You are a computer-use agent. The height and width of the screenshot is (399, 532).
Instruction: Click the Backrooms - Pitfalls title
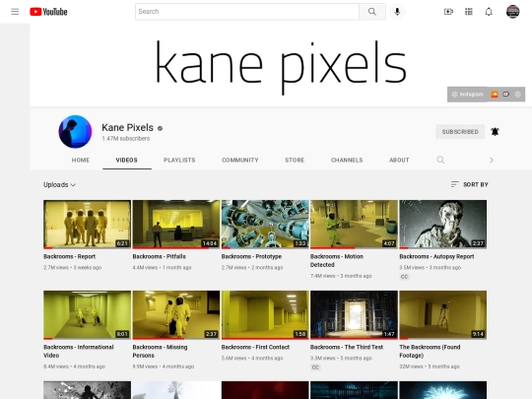pos(160,256)
